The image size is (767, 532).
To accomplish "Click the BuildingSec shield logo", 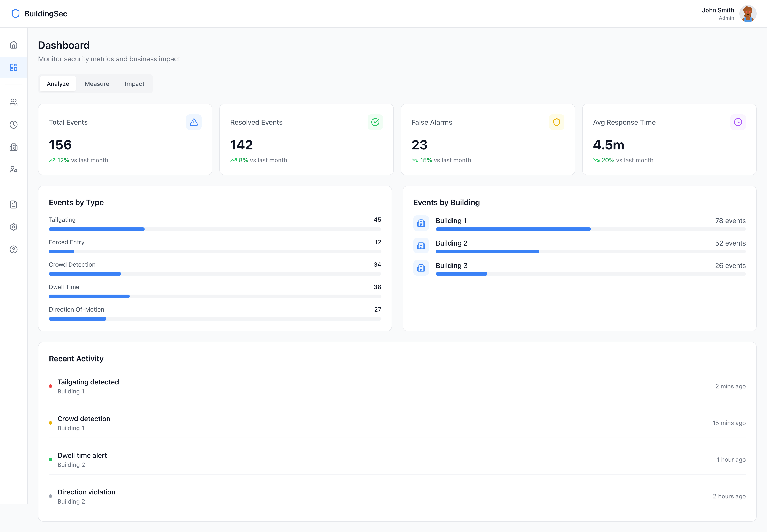I will tap(15, 14).
